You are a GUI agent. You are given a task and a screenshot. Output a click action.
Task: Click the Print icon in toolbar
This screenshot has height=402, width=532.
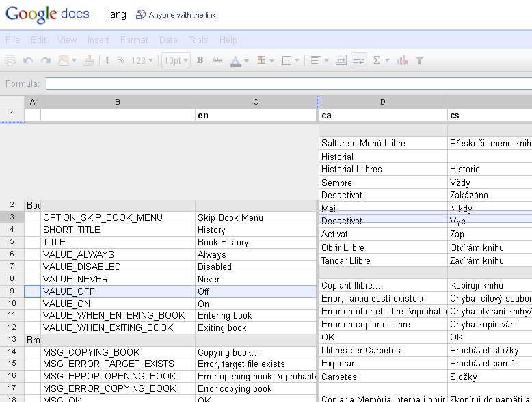(x=10, y=60)
